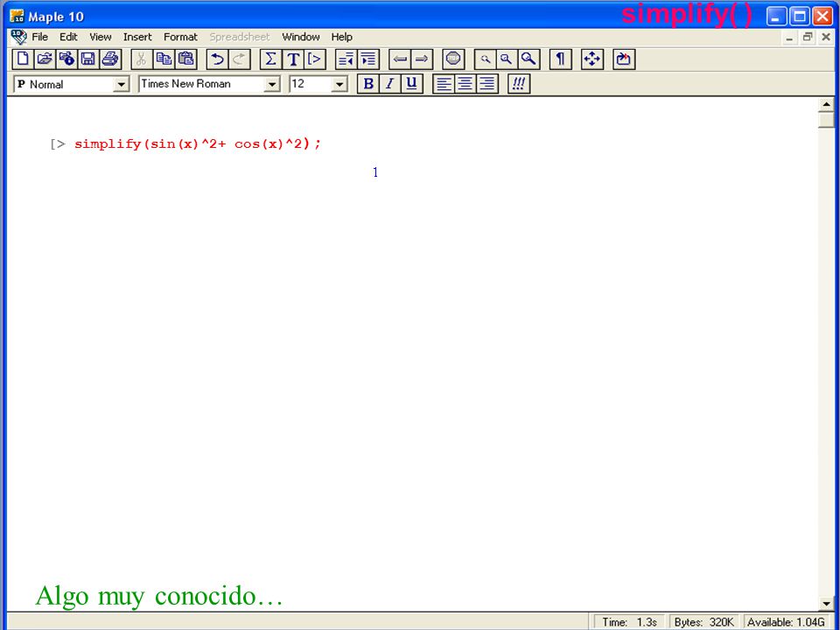The height and width of the screenshot is (630, 840).
Task: Close the inner worksheet window
Action: click(x=826, y=37)
